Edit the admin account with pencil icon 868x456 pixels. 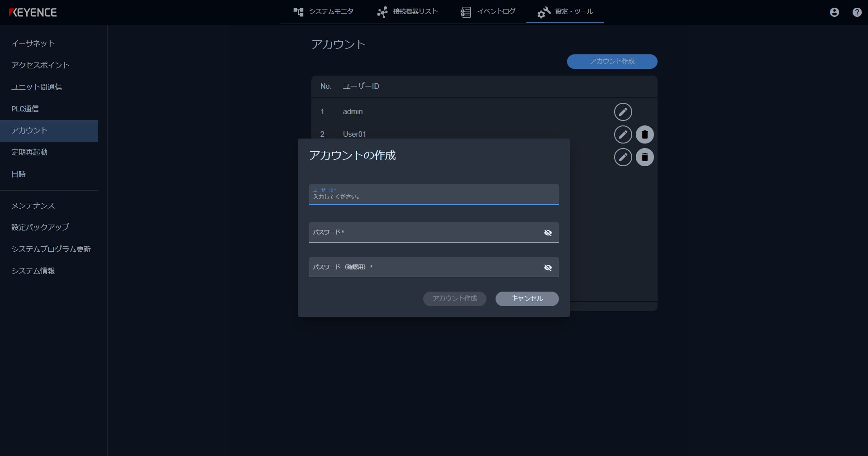[623, 111]
